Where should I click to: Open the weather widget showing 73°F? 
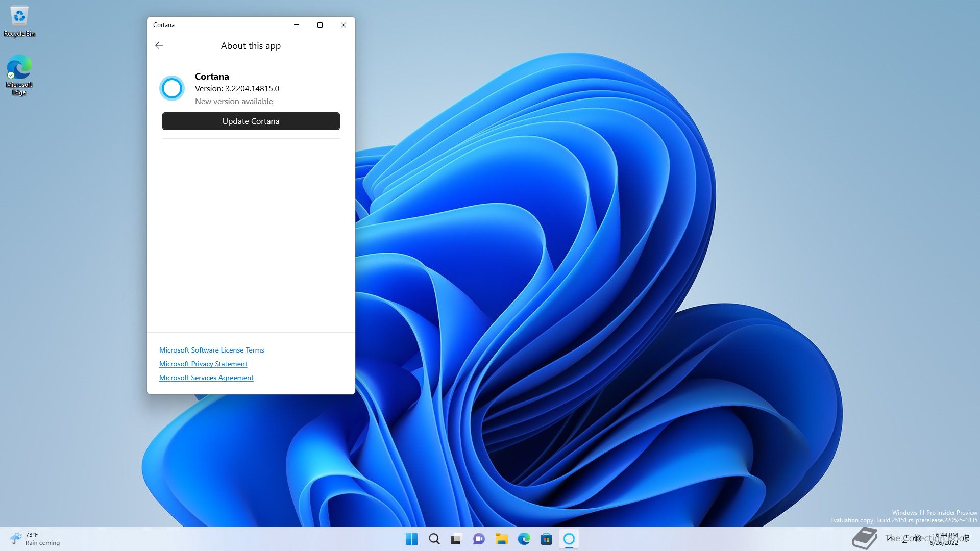pos(35,539)
